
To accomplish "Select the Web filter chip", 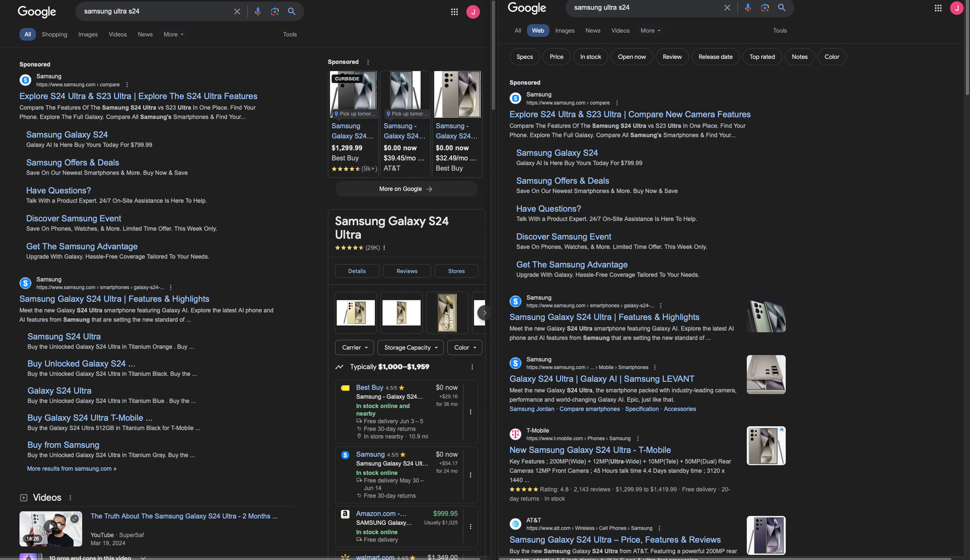I will pos(537,30).
